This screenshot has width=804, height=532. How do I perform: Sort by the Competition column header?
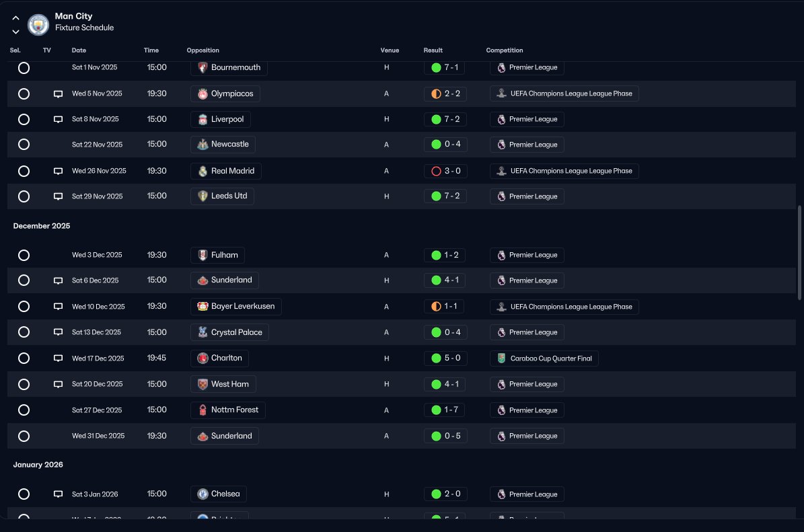pyautogui.click(x=505, y=50)
